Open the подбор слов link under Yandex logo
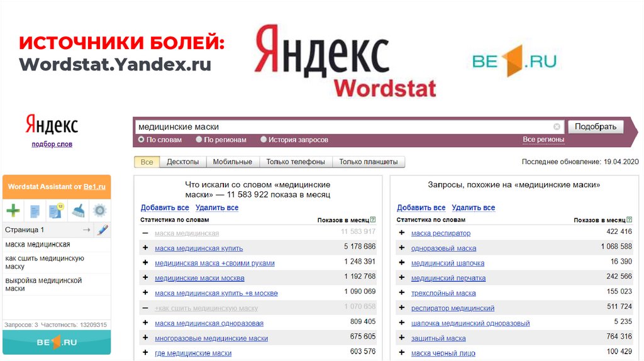This screenshot has height=361, width=644. coord(52,144)
